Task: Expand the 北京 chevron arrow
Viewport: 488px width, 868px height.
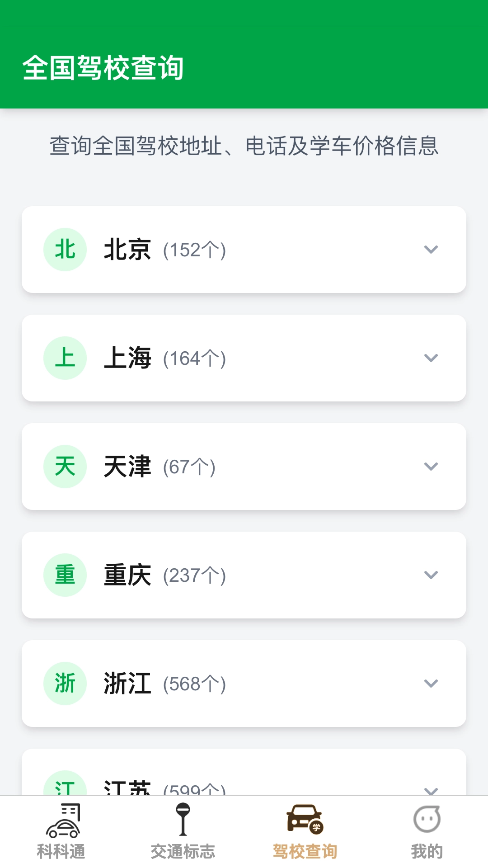Action: [431, 250]
